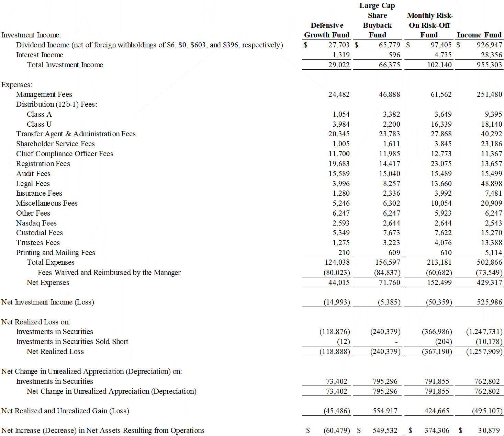Select the 'Class A' row label
The width and height of the screenshot is (504, 436).
(x=39, y=114)
